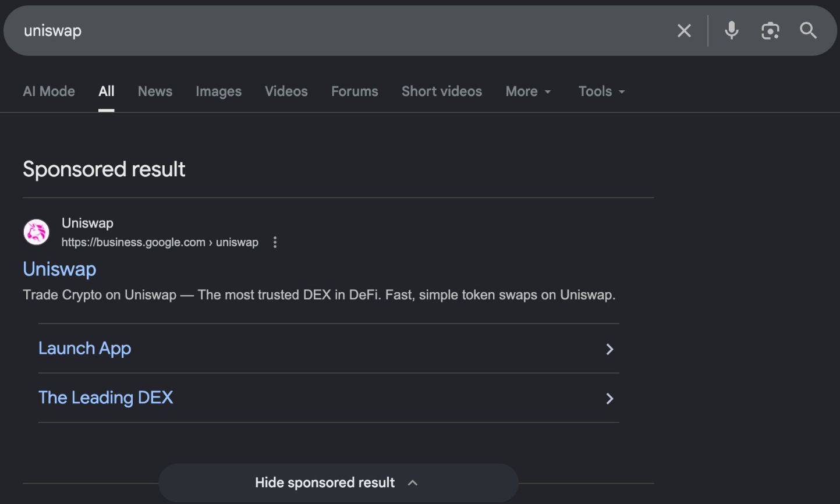Open image search with the camera lens icon
This screenshot has width=840, height=504.
[770, 31]
